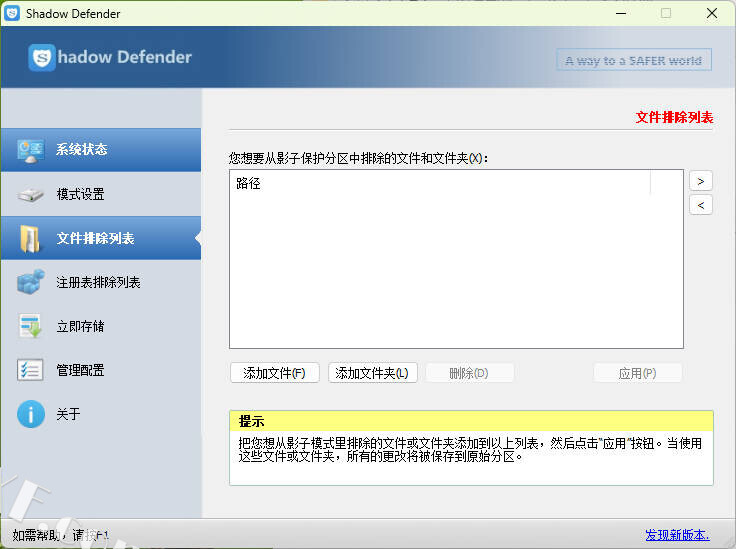Screen dimensions: 736x549
Task: Click the red 文件排除列表 page heading
Action: pos(674,117)
